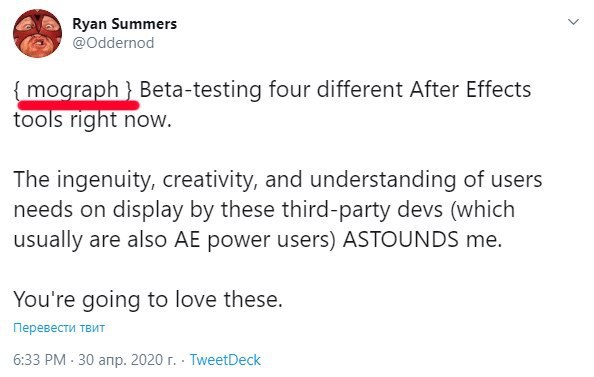Click the Перевести твит translate link
This screenshot has width=594, height=377.
59,327
